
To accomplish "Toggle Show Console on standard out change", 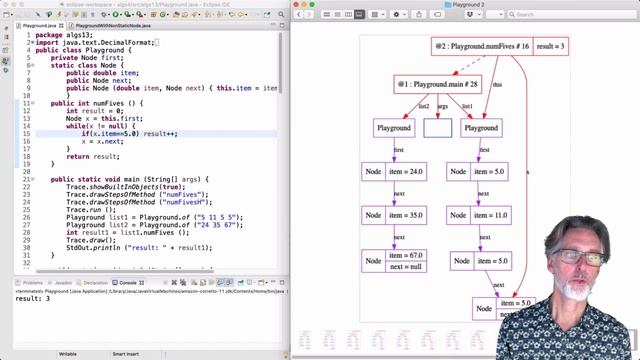I will pyautogui.click(x=221, y=282).
